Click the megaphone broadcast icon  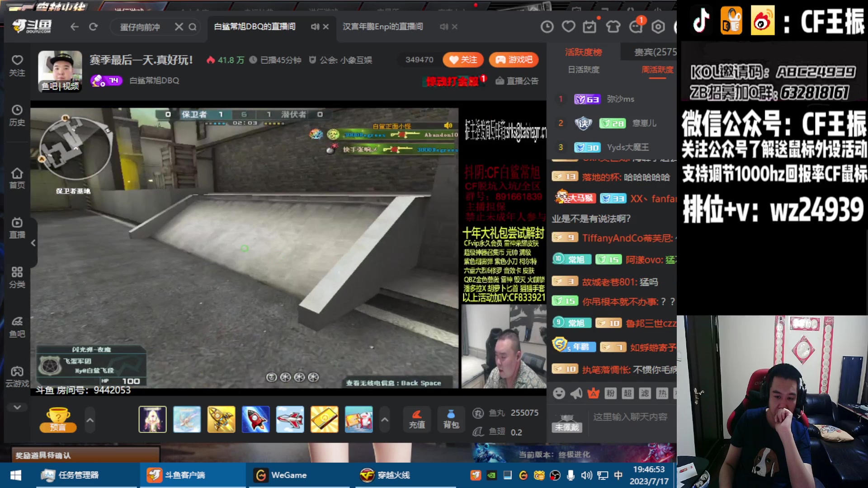pyautogui.click(x=576, y=393)
